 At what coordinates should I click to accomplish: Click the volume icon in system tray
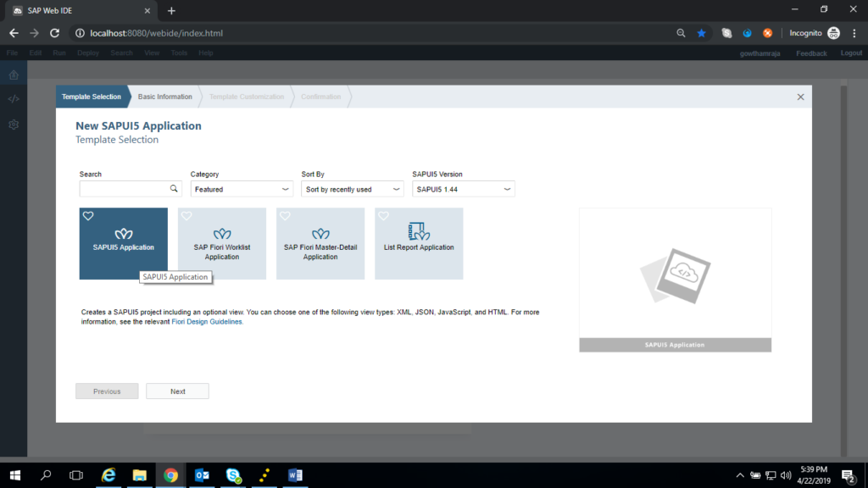tap(786, 475)
